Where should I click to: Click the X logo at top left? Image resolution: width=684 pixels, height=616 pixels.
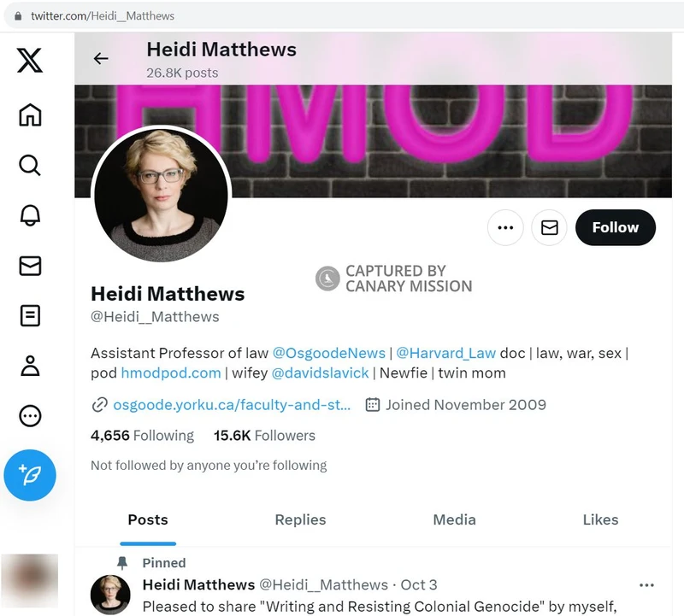tap(29, 60)
